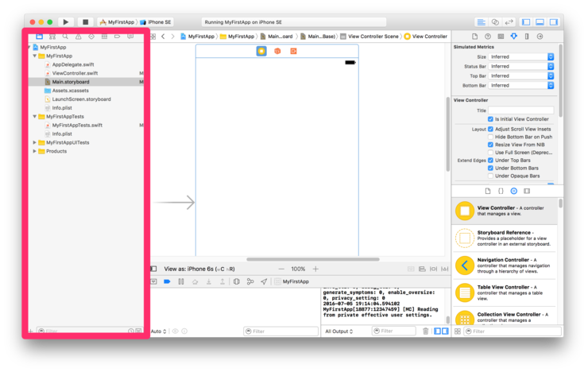Click View as: iPhone 6s button

[x=199, y=269]
